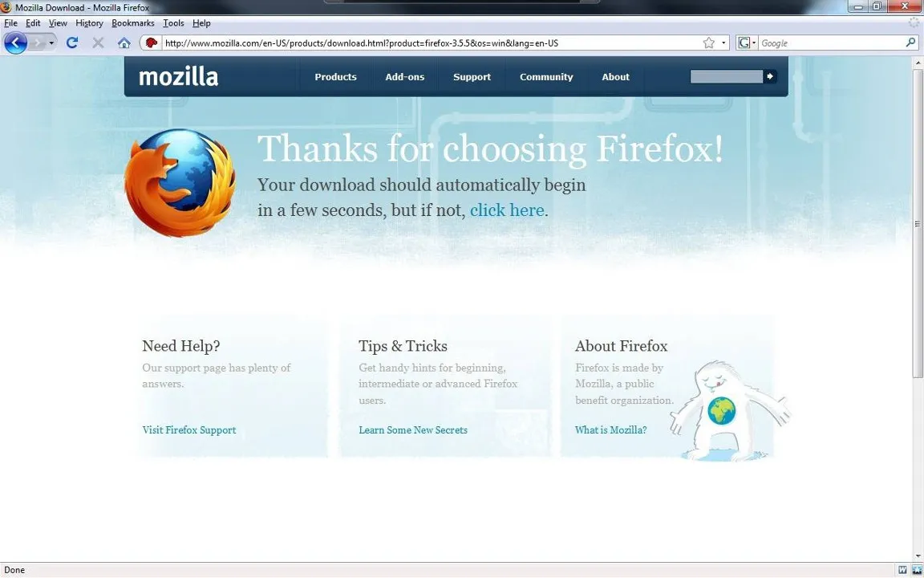This screenshot has height=578, width=924.
Task: Click the red site identity favicon
Action: point(152,43)
